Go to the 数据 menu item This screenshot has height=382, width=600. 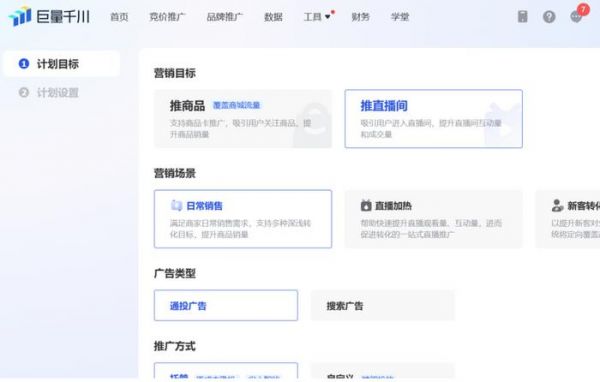point(273,17)
